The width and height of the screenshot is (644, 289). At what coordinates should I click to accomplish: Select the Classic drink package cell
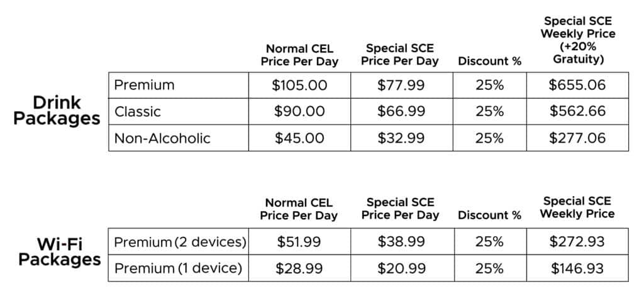tap(138, 112)
